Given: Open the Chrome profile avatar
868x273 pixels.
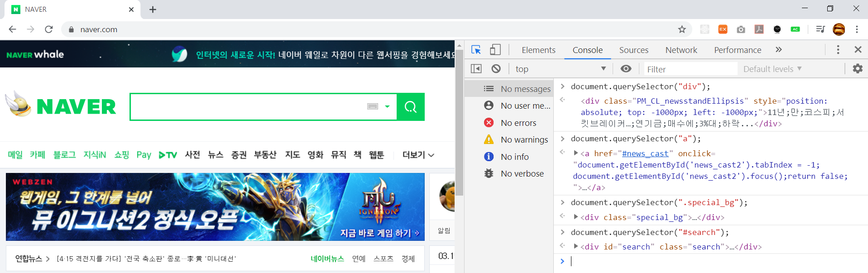Looking at the screenshot, I should (839, 29).
